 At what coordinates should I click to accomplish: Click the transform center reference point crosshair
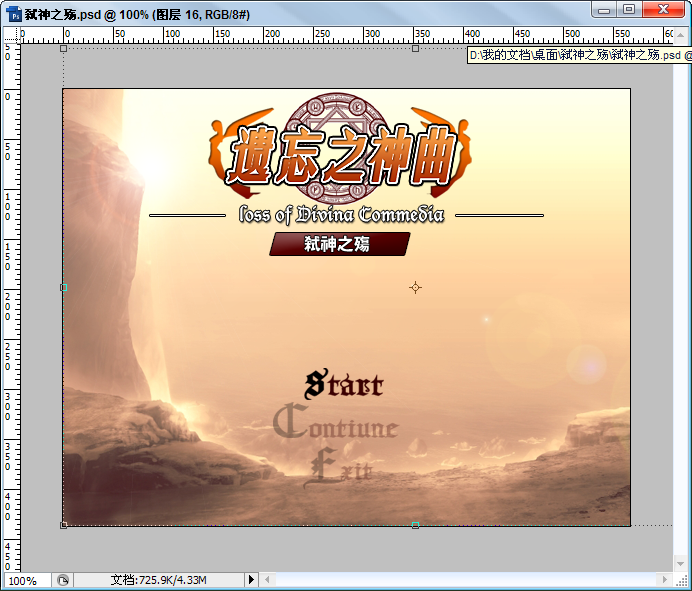(x=415, y=287)
